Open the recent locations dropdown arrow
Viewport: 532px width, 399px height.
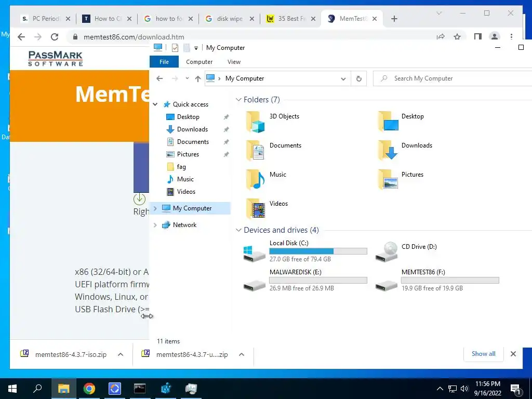[x=187, y=78]
